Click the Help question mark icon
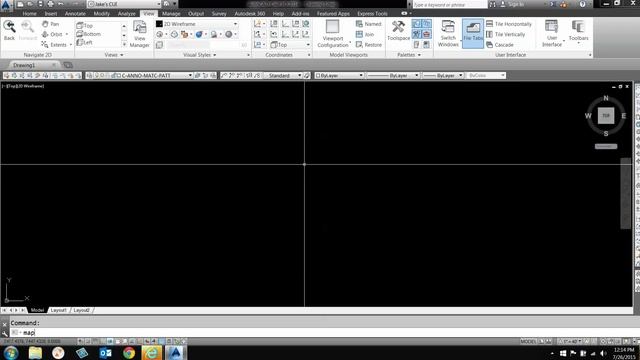The image size is (640, 360). (582, 4)
